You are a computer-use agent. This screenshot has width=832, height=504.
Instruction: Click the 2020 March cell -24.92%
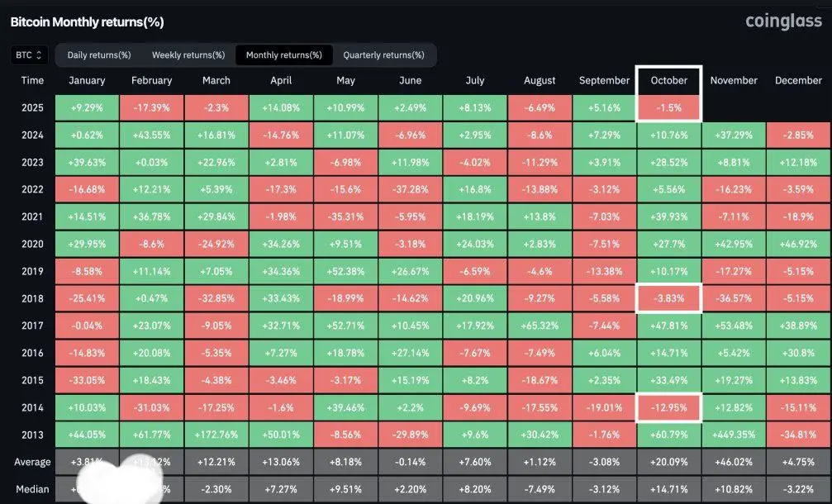[216, 244]
